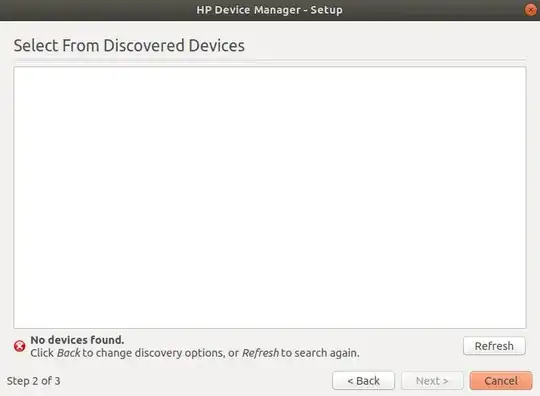
Task: Click the italic Refresh word in the hint
Action: pos(260,353)
